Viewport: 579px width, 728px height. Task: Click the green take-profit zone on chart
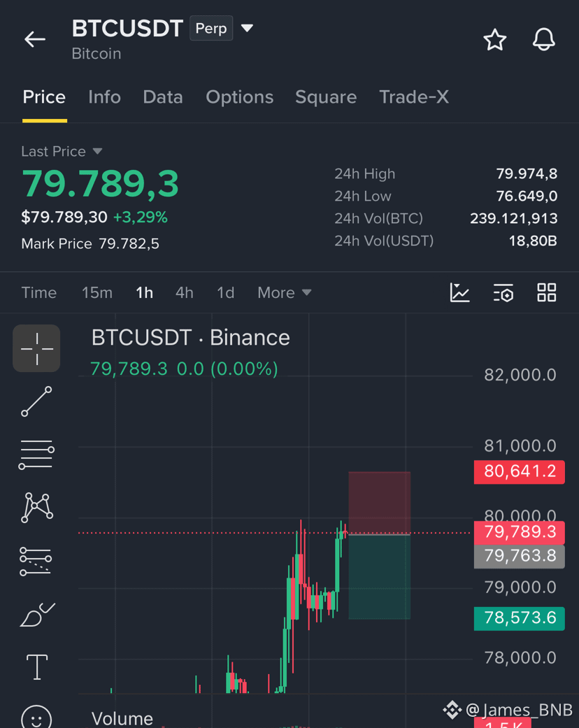[379, 577]
